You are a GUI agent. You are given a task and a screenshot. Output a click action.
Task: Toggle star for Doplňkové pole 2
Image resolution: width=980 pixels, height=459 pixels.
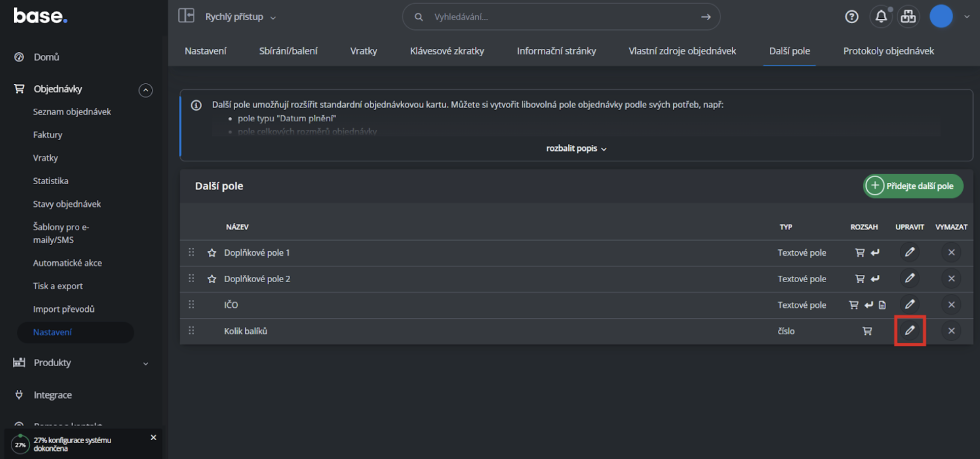point(212,279)
